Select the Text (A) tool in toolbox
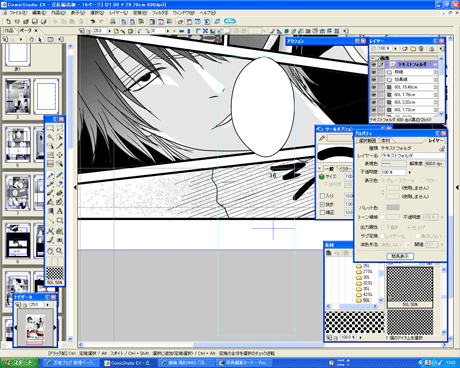460x368 pixels. [59, 211]
